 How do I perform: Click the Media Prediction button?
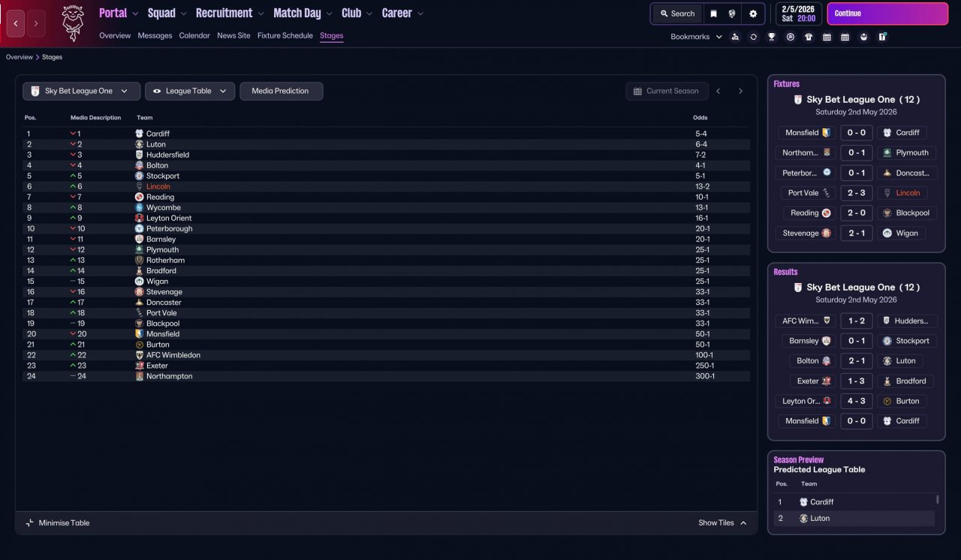pos(281,91)
